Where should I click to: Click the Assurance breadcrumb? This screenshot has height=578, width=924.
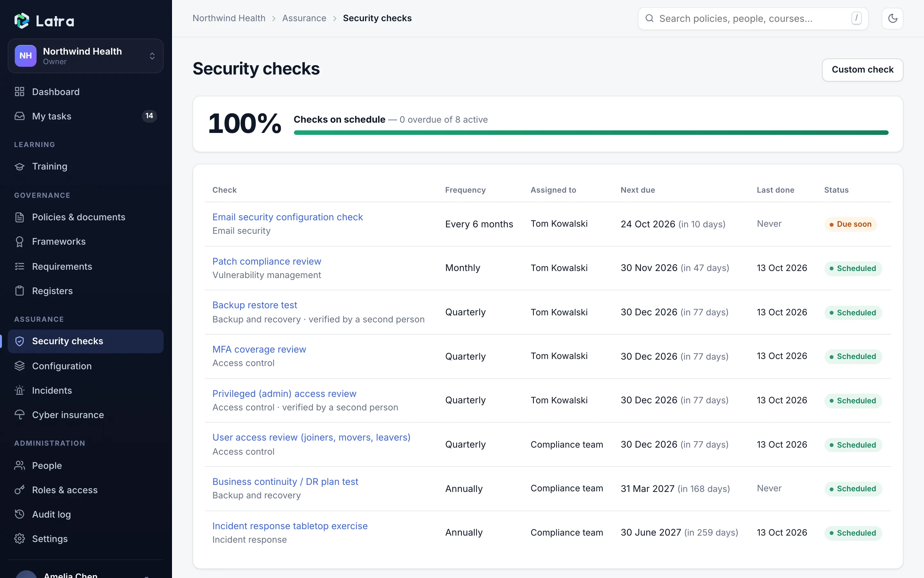(304, 18)
